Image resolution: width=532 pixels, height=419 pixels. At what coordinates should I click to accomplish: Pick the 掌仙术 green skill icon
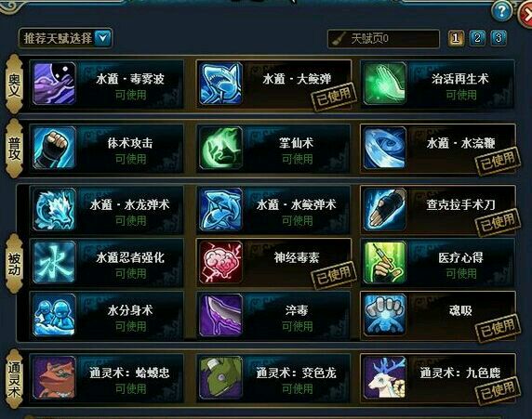[x=221, y=148]
